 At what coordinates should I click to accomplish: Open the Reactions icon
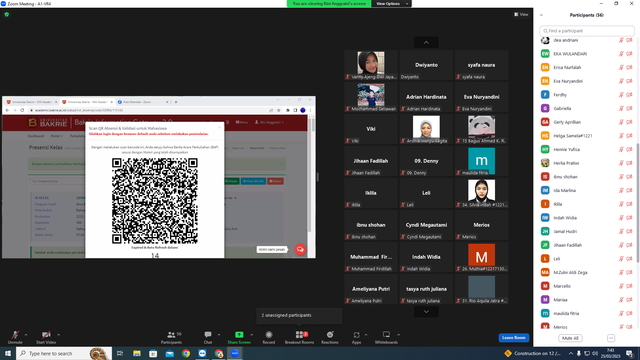tap(330, 335)
